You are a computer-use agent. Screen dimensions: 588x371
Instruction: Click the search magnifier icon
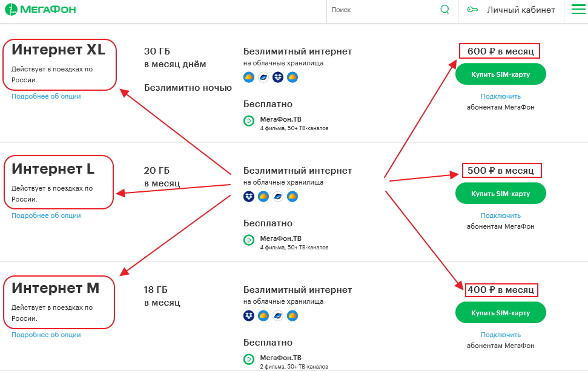click(x=445, y=10)
